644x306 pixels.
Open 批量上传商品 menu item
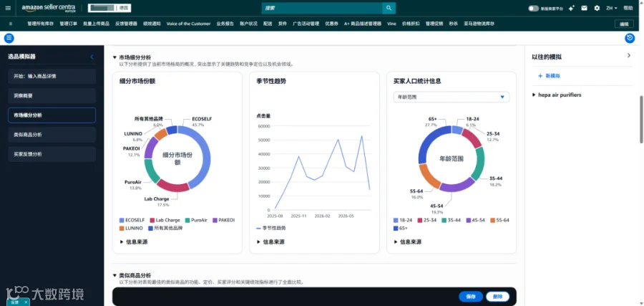tap(96, 24)
